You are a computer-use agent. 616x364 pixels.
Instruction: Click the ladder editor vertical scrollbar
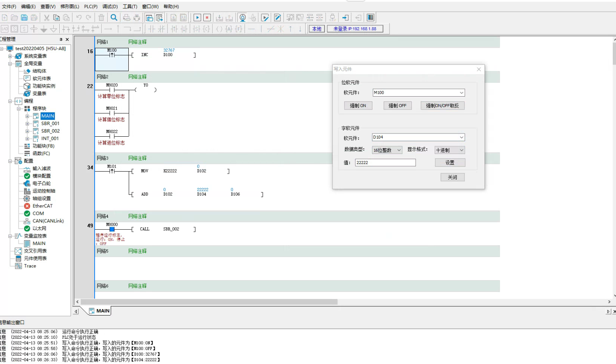pyautogui.click(x=614, y=54)
